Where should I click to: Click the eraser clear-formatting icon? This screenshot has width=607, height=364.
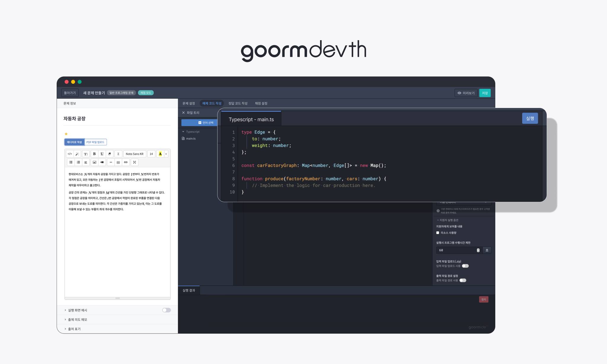(x=109, y=154)
